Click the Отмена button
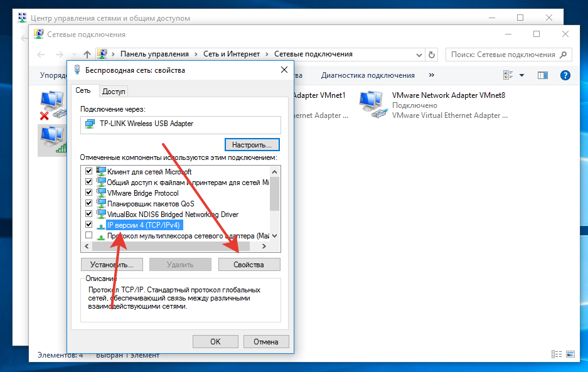588x372 pixels. [x=266, y=342]
